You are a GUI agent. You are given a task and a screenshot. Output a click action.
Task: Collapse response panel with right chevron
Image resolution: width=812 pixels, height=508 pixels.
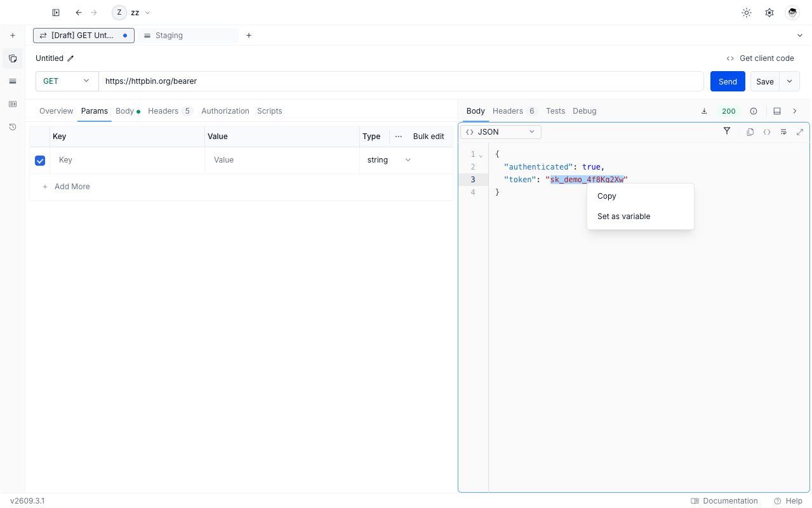click(795, 111)
